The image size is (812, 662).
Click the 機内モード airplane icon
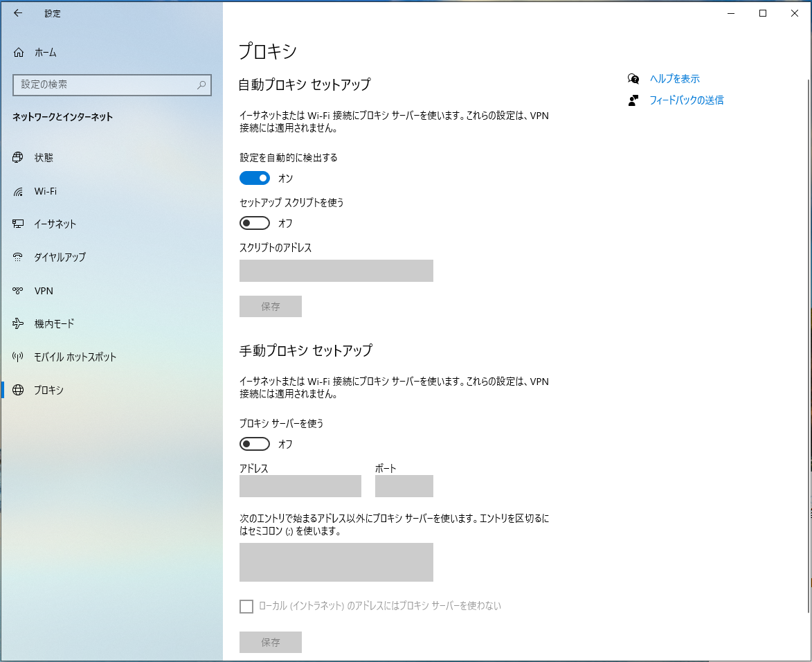coord(17,324)
